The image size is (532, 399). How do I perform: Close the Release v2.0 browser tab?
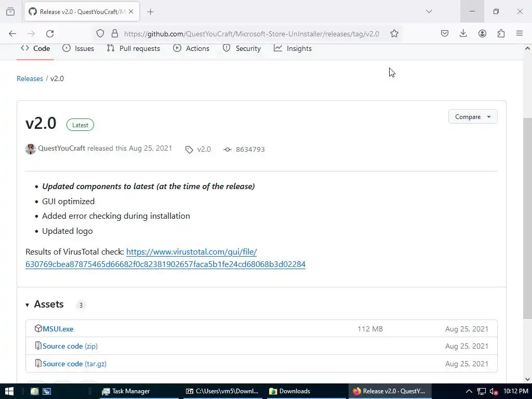coord(131,11)
